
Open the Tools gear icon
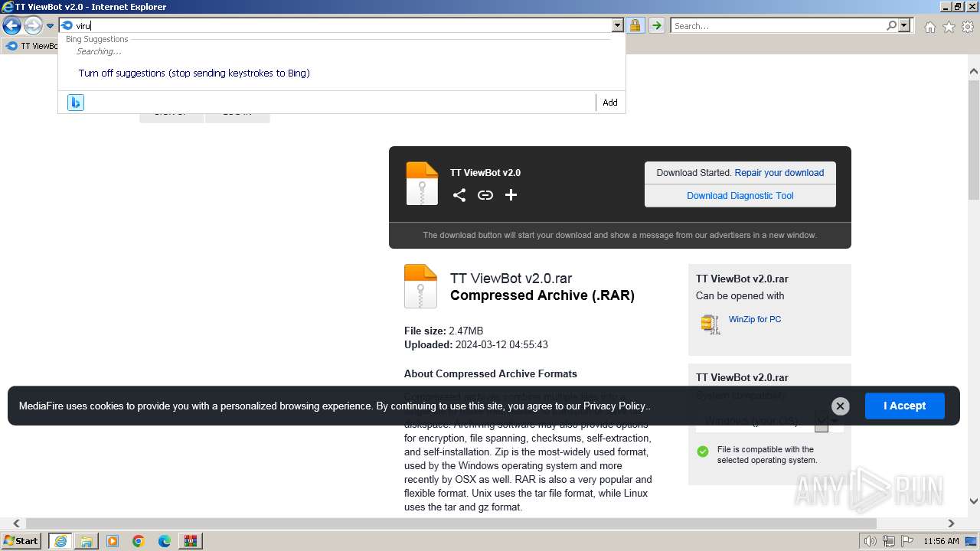[968, 27]
